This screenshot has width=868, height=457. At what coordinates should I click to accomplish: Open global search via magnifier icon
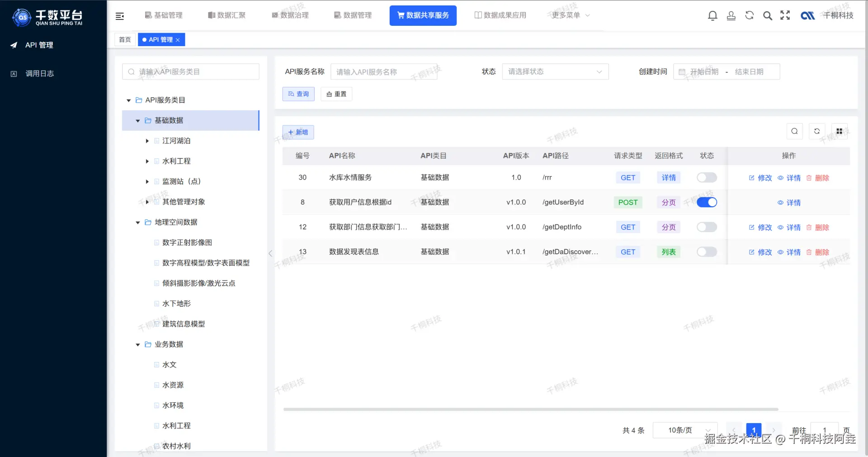point(767,15)
